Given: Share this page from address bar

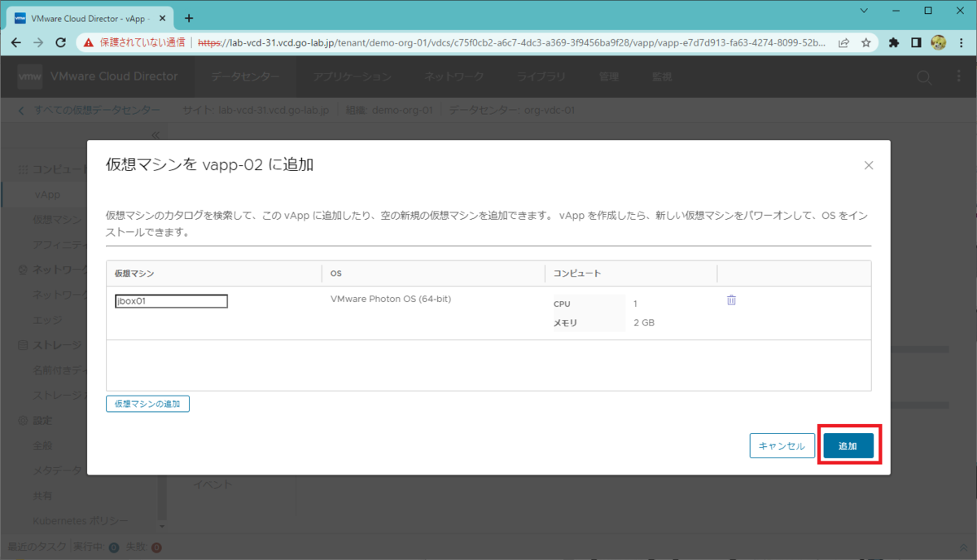Looking at the screenshot, I should 844,42.
